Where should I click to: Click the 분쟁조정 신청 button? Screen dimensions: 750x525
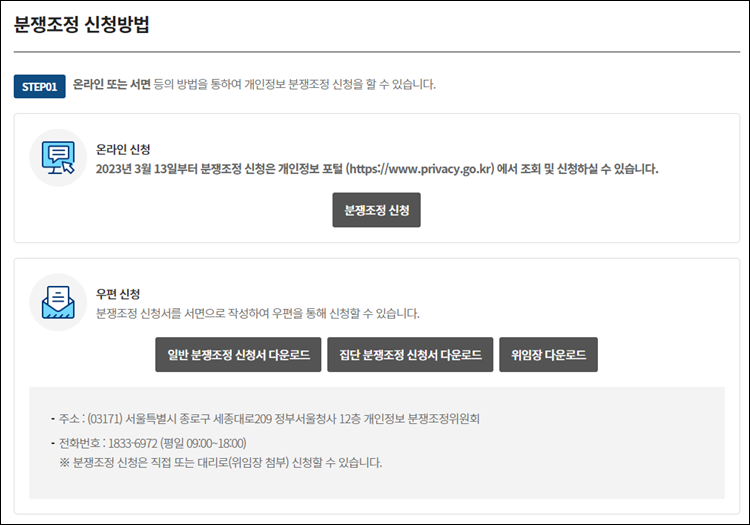point(376,210)
